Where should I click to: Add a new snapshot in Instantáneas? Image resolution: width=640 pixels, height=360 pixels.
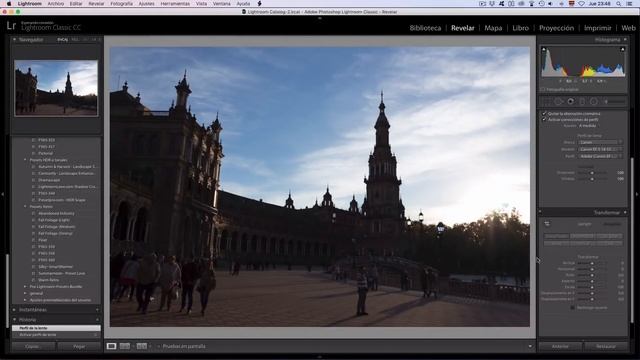click(x=97, y=310)
